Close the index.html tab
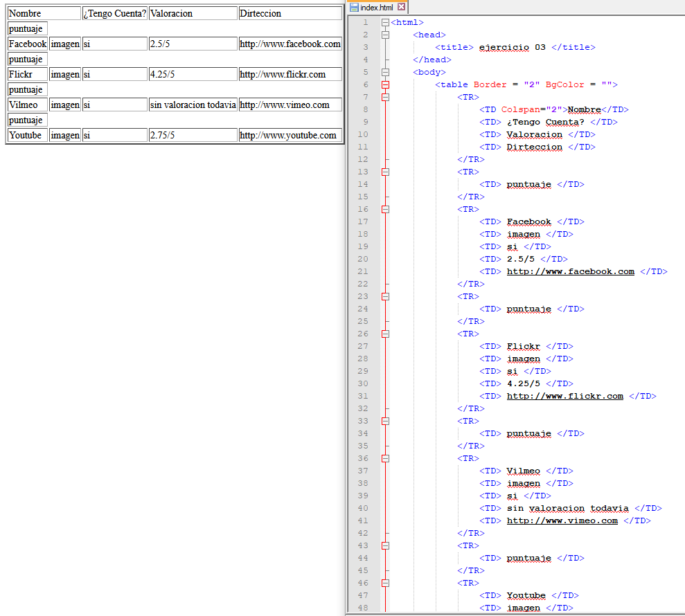The width and height of the screenshot is (685, 616). point(401,7)
